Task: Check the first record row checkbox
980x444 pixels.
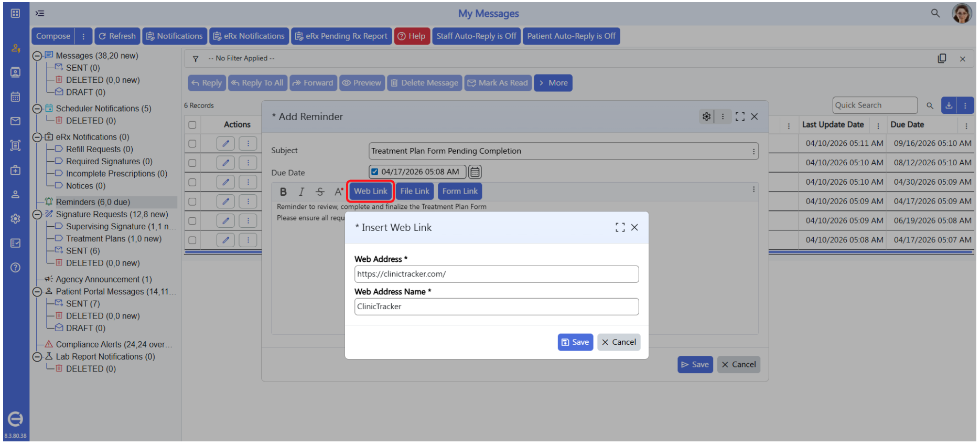Action: click(x=192, y=143)
